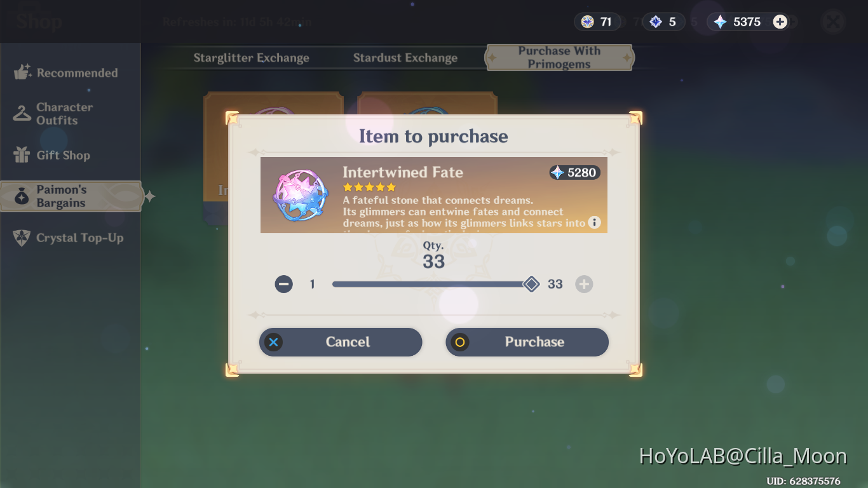Cancel the item purchase

[341, 342]
